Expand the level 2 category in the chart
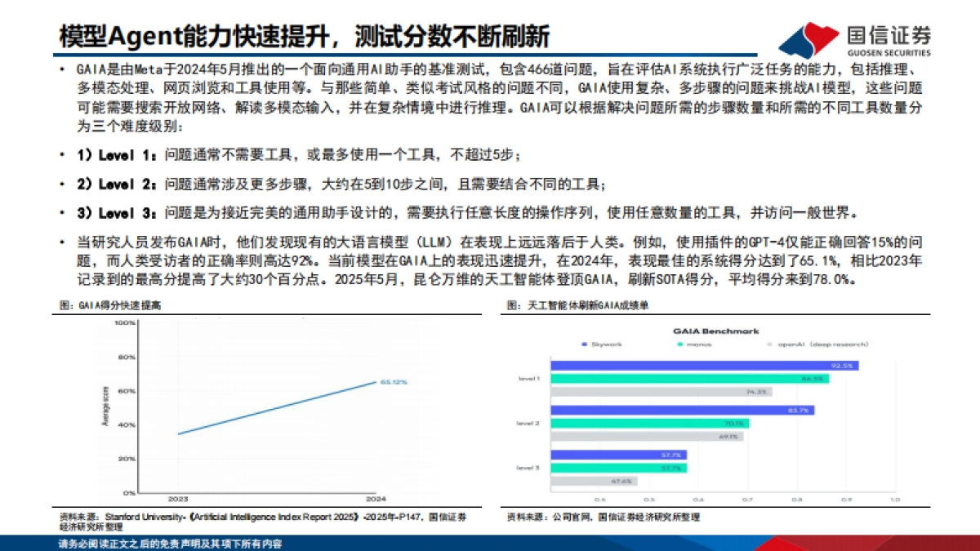 pyautogui.click(x=528, y=423)
